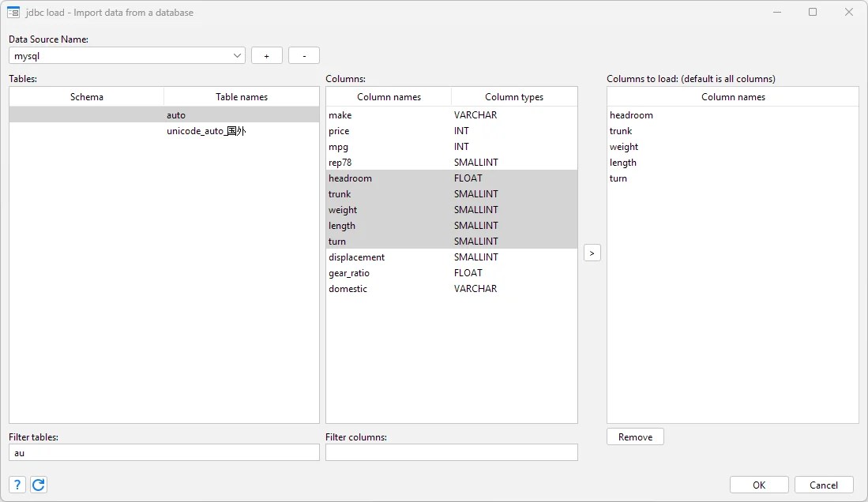
Task: Remove selected column using Remove button
Action: (x=634, y=436)
